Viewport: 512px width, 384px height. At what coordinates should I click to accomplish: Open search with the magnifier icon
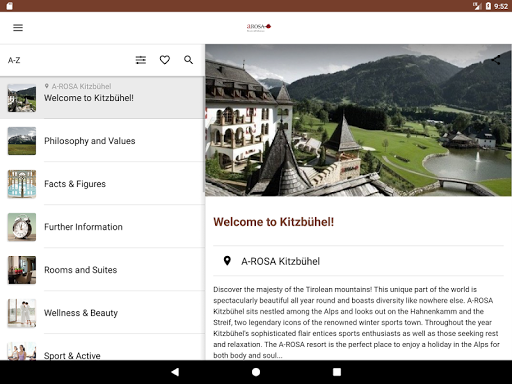tap(188, 60)
